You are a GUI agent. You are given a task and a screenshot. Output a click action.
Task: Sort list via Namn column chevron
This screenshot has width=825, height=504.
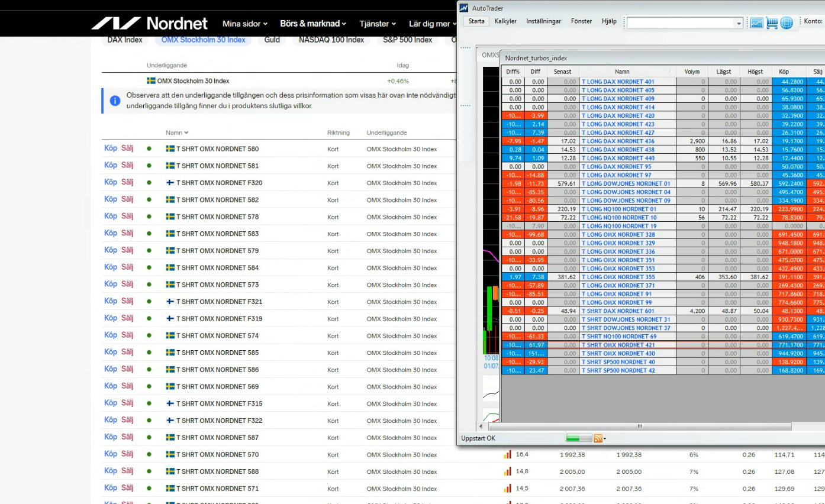coord(186,133)
